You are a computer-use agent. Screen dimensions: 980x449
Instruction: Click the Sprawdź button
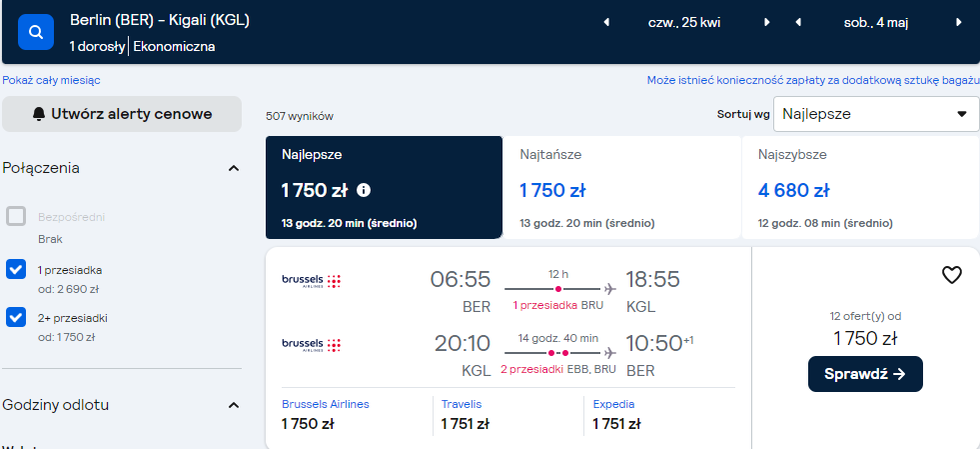[865, 374]
